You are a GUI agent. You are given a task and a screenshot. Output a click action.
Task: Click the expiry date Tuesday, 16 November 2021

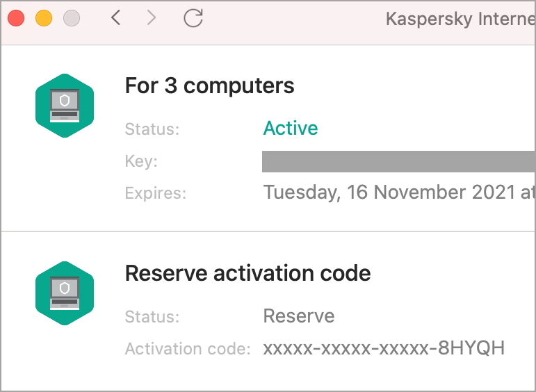coord(389,193)
